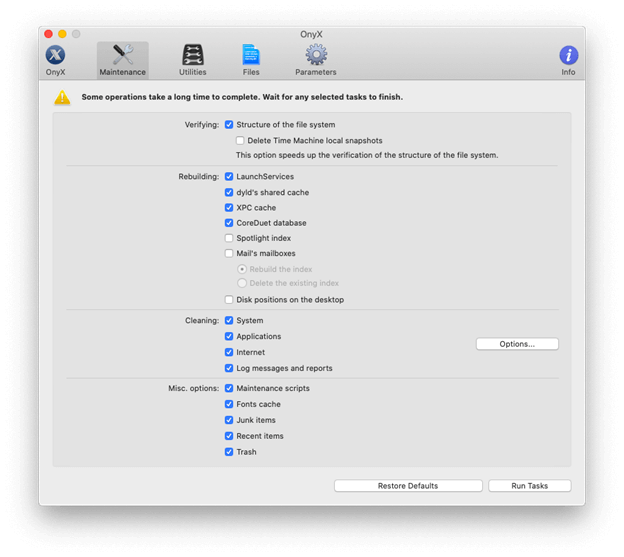Screen dimensions: 624x557
Task: Show the Info icon panel
Action: point(569,55)
